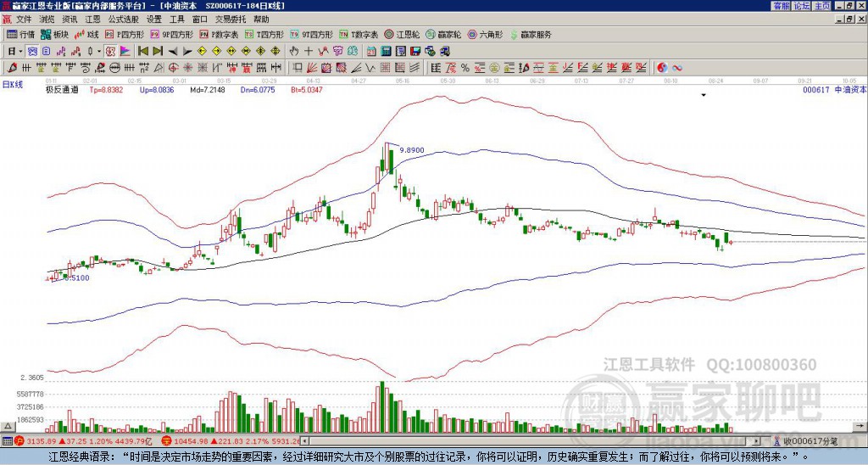Open the T四方形 tool

click(264, 34)
